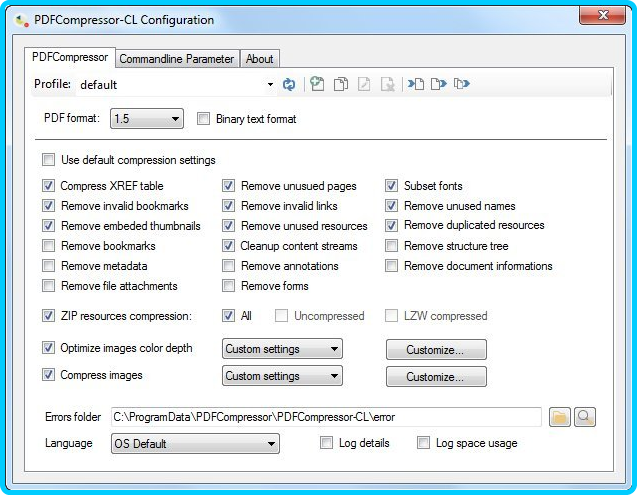Toggle Optimize images color depth
Image resolution: width=637 pixels, height=495 pixels.
click(48, 347)
